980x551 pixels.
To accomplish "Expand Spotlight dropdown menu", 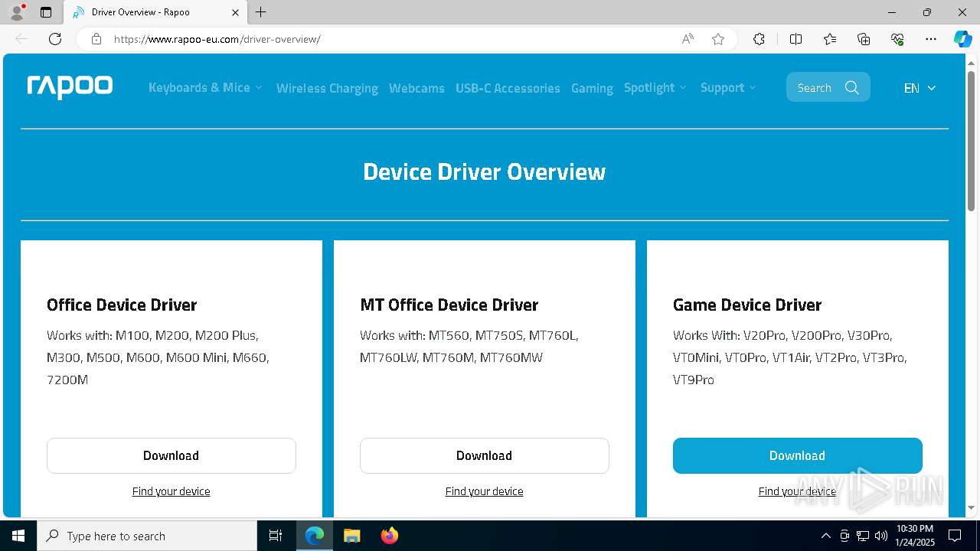I will (x=655, y=87).
